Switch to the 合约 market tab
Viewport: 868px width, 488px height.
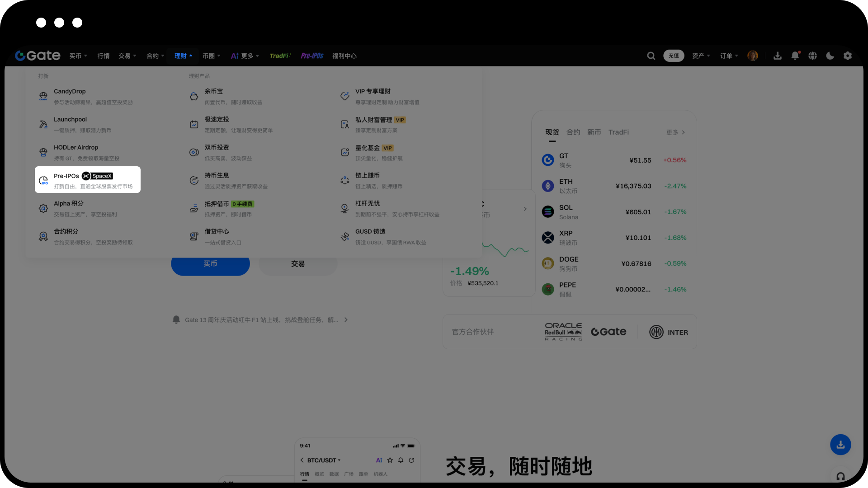pos(573,132)
